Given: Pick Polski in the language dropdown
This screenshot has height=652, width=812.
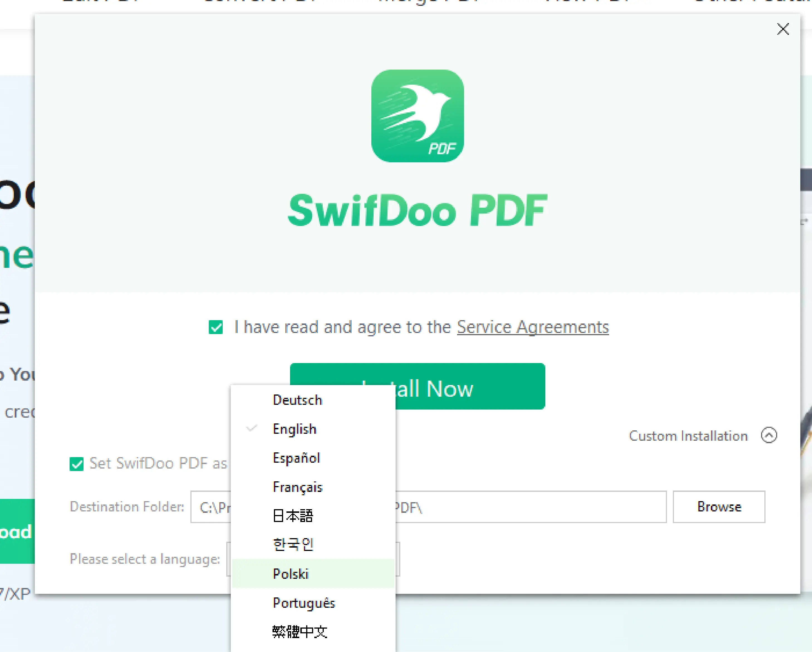Looking at the screenshot, I should (313, 574).
